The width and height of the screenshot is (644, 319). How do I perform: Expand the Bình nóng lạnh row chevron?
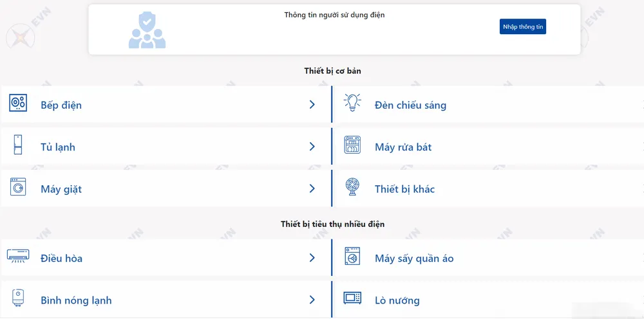coord(312,299)
